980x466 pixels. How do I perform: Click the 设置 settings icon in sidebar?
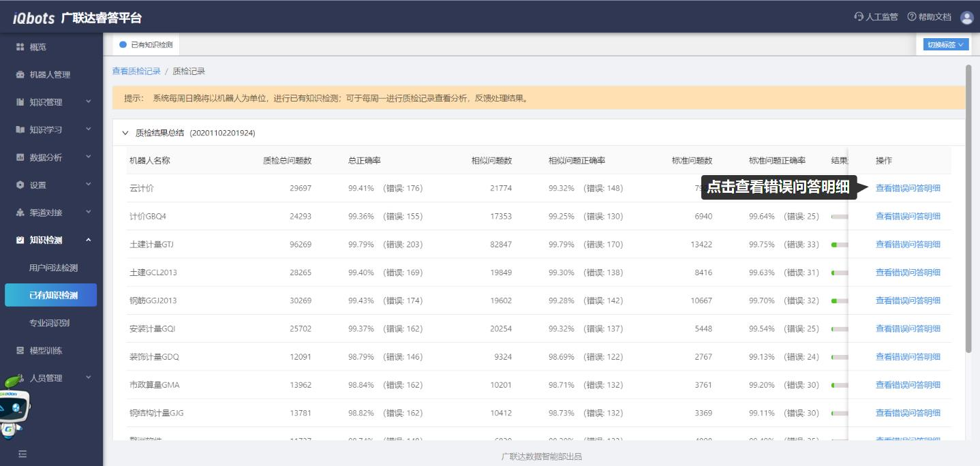[20, 185]
